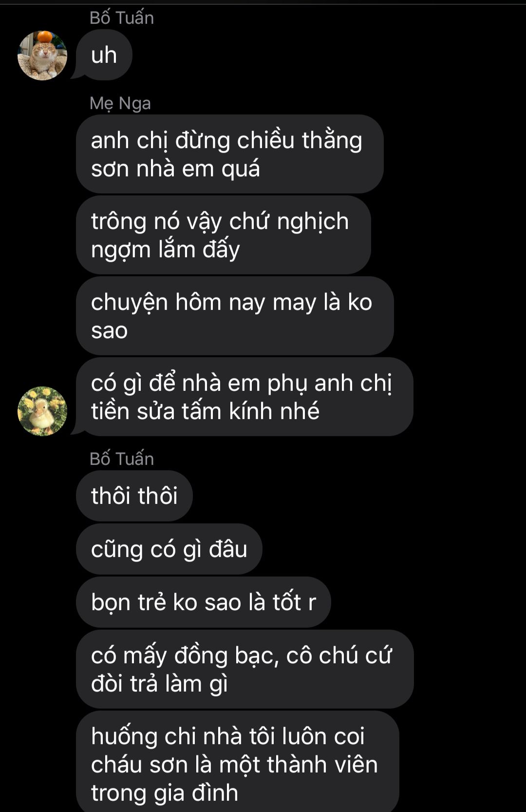Select the 'thôi thôi' message bubble
Screen dimensions: 526x812
pyautogui.click(x=134, y=496)
